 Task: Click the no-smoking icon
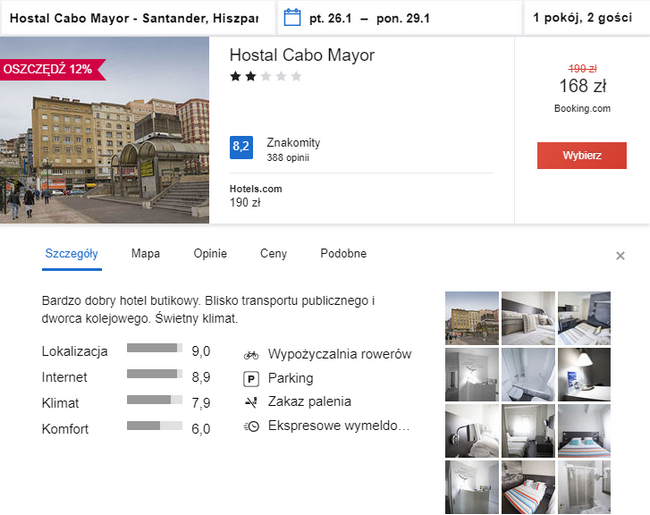pos(251,402)
